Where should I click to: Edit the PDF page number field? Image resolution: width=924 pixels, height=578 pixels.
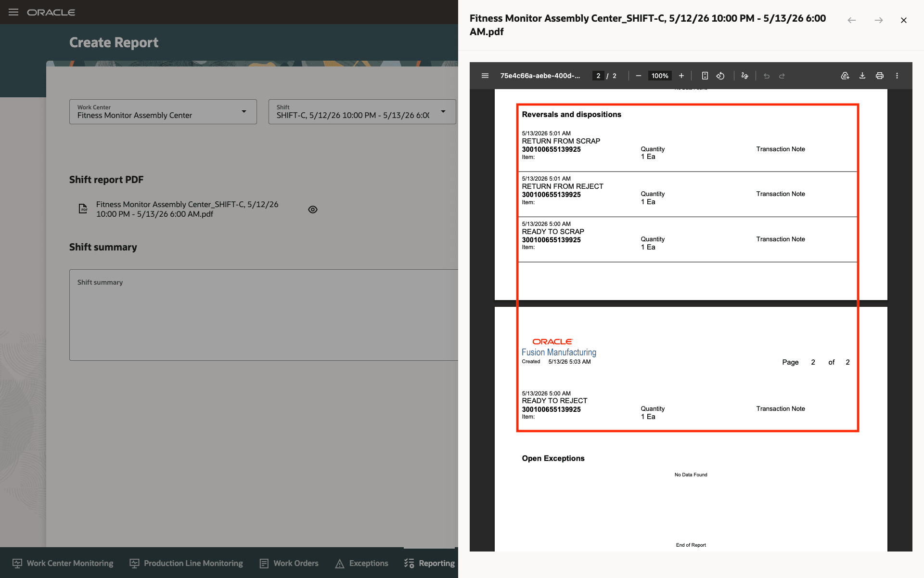(598, 76)
